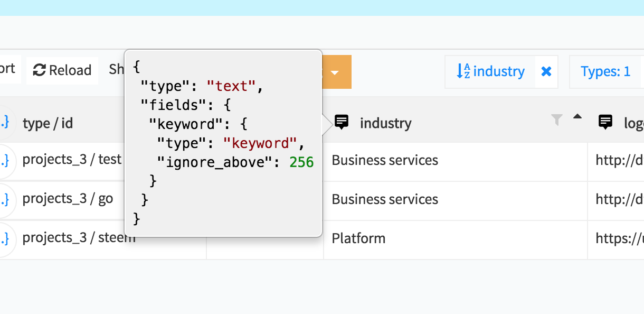Click the logo column mapping icon
The image size is (644, 314).
(605, 123)
